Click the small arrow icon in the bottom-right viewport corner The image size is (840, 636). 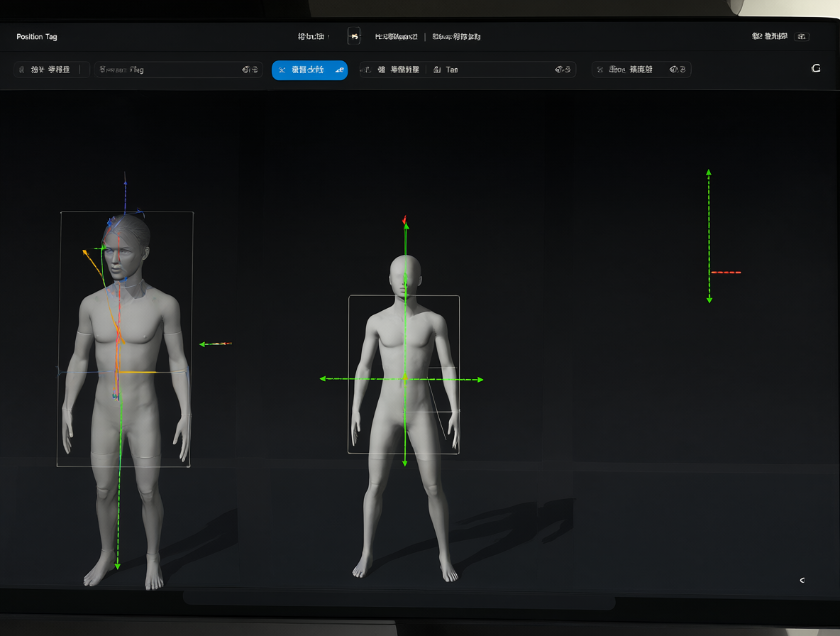pos(802,580)
